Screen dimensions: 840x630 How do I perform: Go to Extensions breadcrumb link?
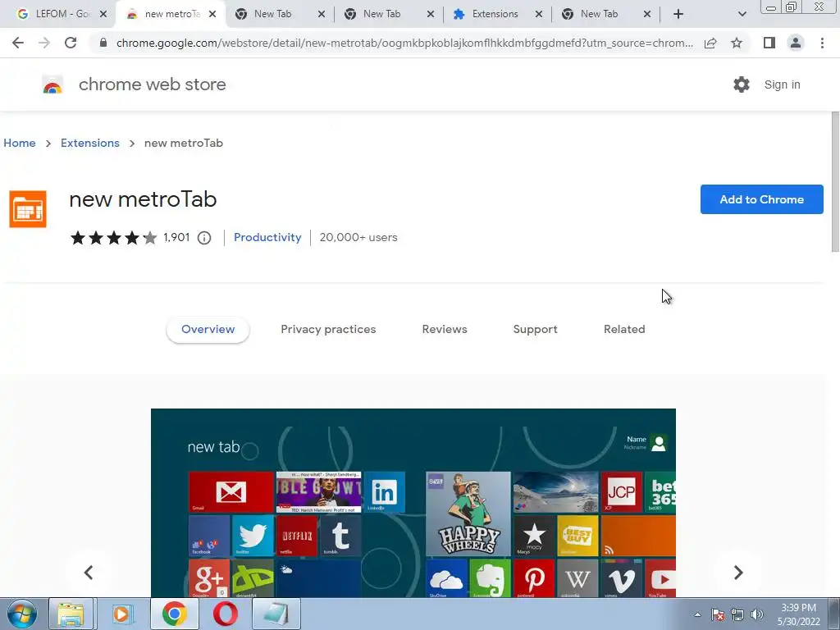90,143
